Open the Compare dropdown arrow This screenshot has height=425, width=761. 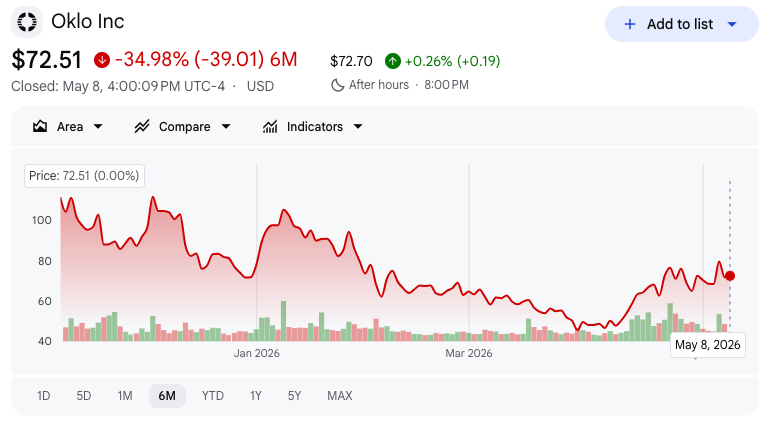pyautogui.click(x=226, y=127)
